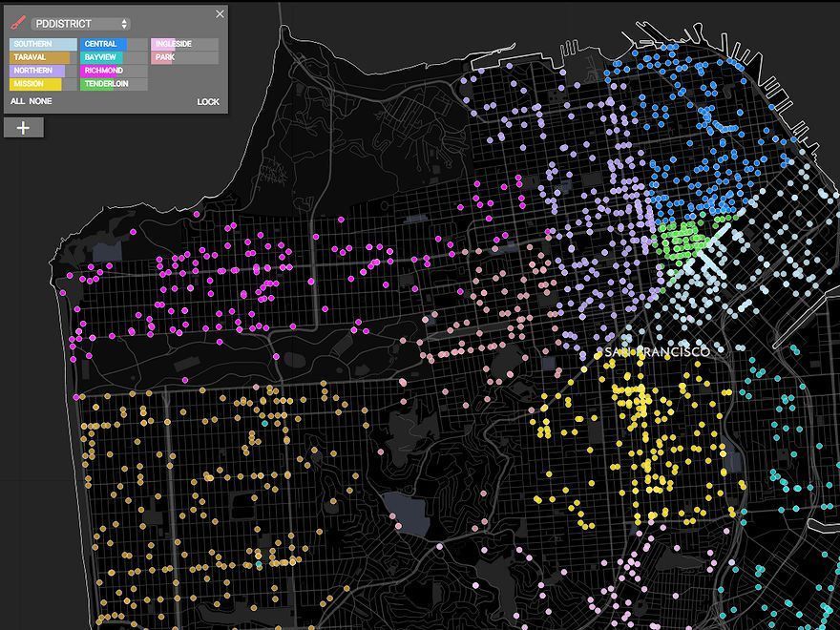Deselect categories with NONE
This screenshot has height=630, width=840.
[41, 101]
